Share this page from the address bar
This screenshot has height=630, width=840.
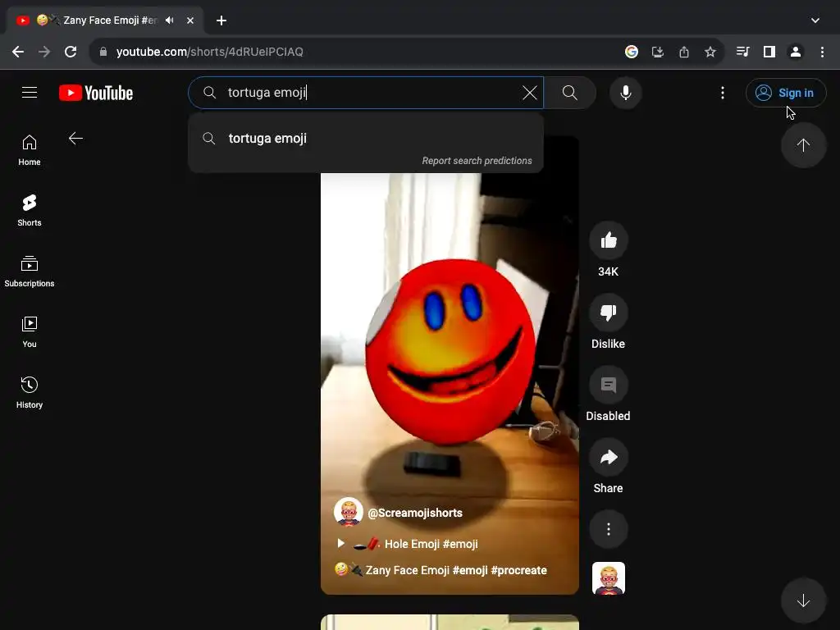coord(684,52)
